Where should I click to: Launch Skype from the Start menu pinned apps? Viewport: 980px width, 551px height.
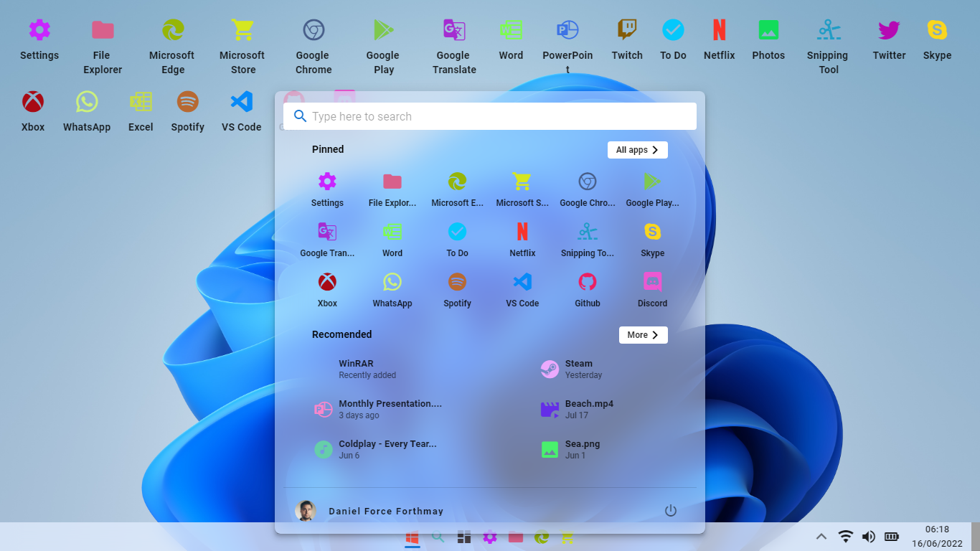click(652, 240)
